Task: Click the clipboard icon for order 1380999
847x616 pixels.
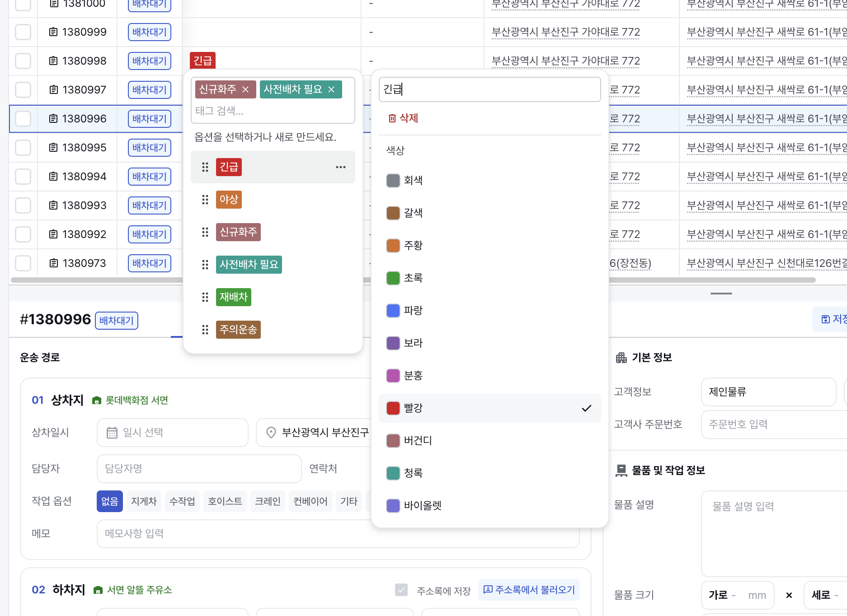Action: pyautogui.click(x=53, y=32)
